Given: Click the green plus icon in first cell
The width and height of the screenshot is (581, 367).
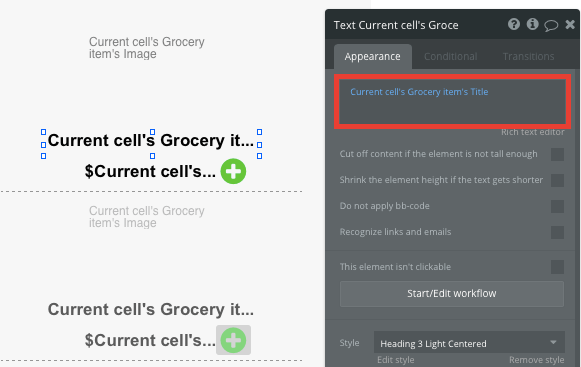Looking at the screenshot, I should 233,171.
